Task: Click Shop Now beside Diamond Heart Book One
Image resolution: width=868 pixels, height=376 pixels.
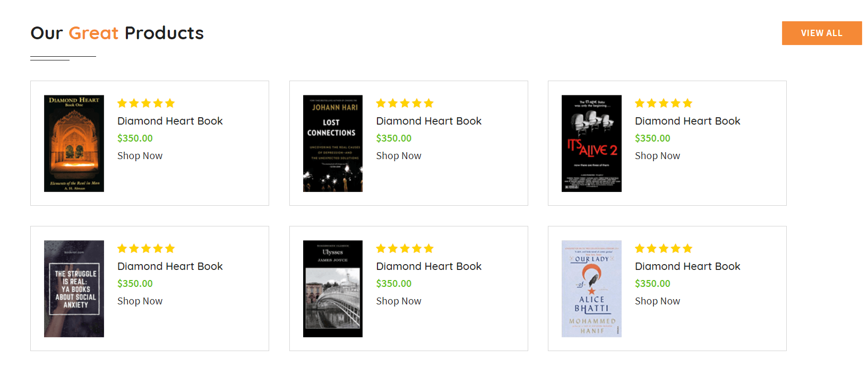Action: pyautogui.click(x=140, y=156)
